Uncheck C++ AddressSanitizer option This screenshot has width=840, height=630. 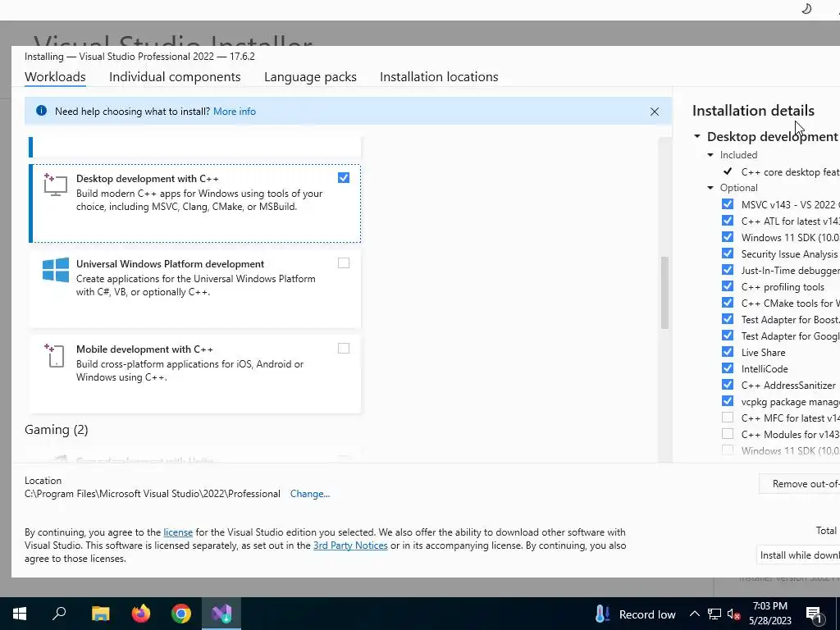727,385
